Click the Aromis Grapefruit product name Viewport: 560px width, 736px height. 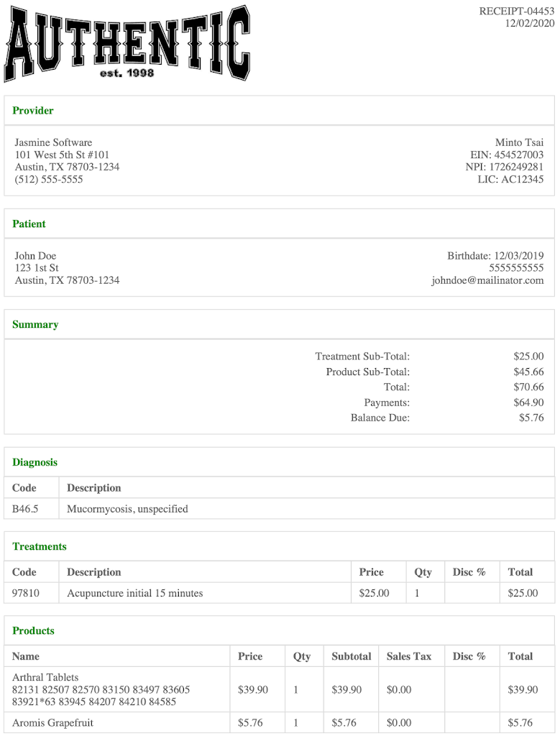click(x=52, y=722)
